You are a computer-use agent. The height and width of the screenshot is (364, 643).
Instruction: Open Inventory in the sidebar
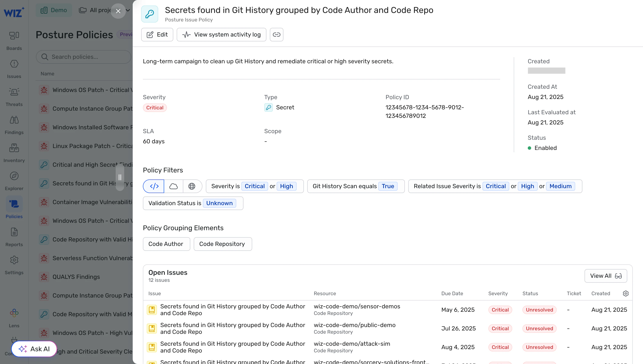14,152
